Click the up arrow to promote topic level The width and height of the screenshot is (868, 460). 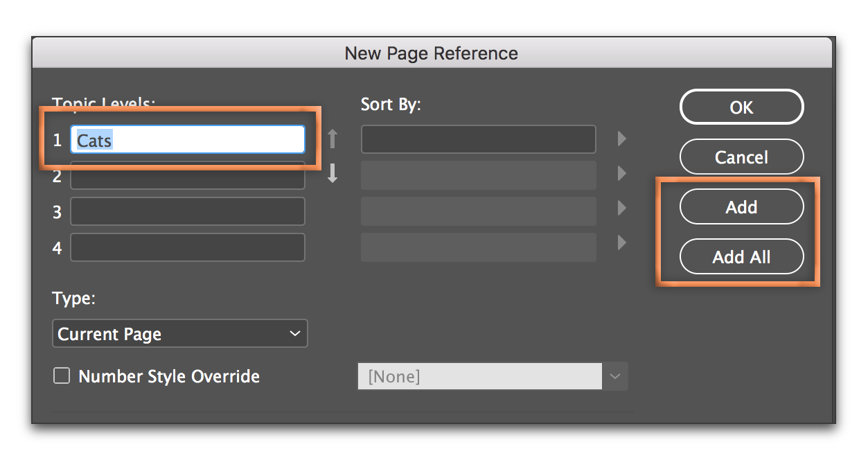click(x=333, y=139)
